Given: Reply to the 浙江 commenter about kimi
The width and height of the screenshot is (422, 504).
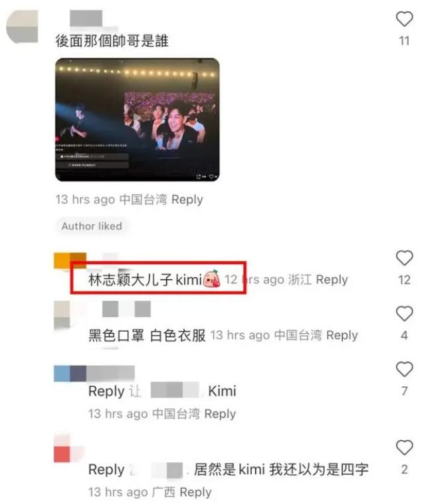Looking at the screenshot, I should 332,280.
